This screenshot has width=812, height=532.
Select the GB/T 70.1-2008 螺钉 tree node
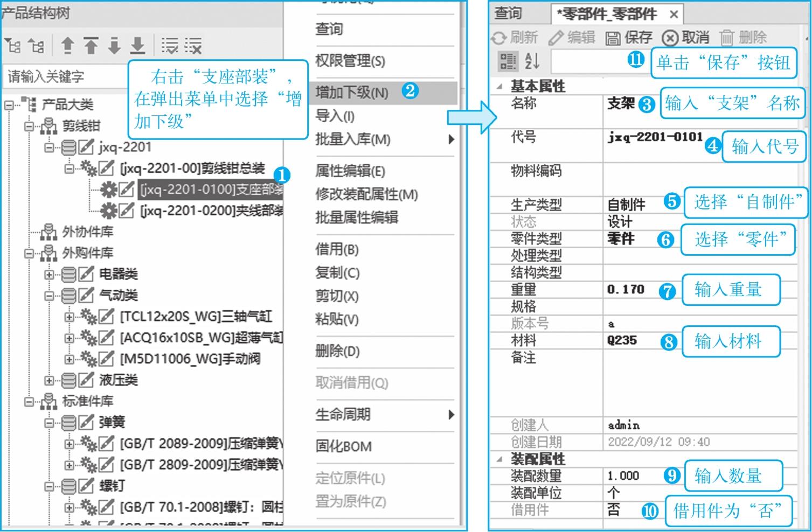coord(200,507)
